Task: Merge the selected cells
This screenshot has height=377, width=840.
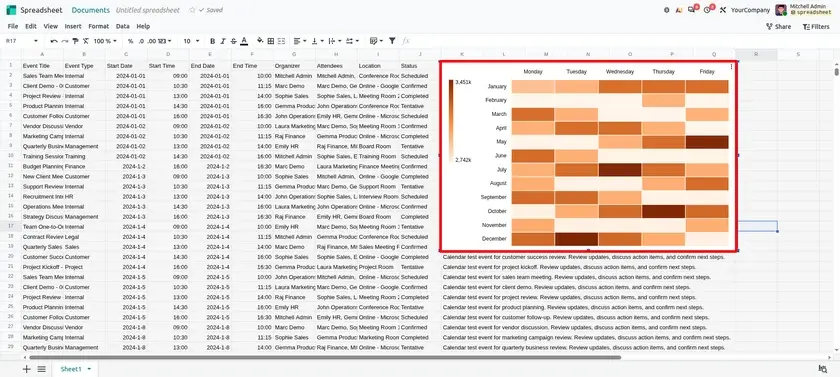Action: (281, 41)
